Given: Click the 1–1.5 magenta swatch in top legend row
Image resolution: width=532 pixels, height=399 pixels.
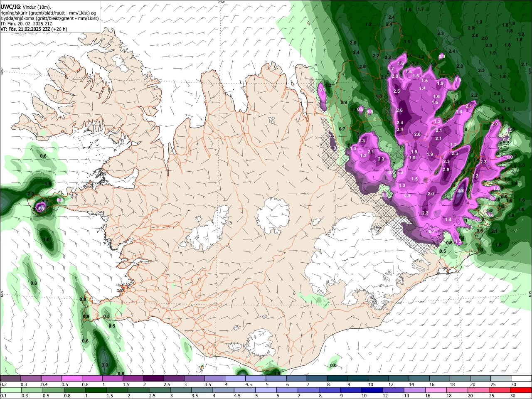Looking at the screenshot, I should (x=113, y=378).
